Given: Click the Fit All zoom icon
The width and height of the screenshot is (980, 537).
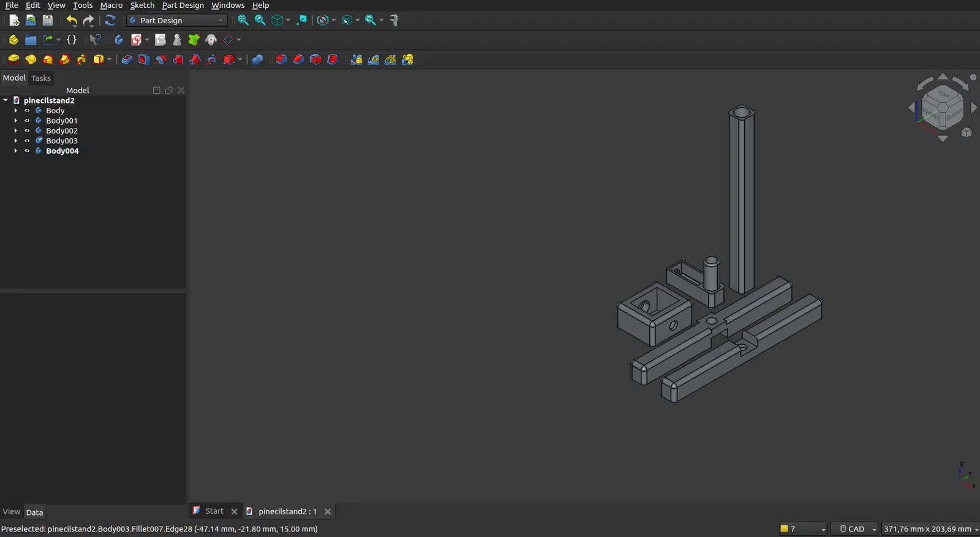Looking at the screenshot, I should 243,20.
